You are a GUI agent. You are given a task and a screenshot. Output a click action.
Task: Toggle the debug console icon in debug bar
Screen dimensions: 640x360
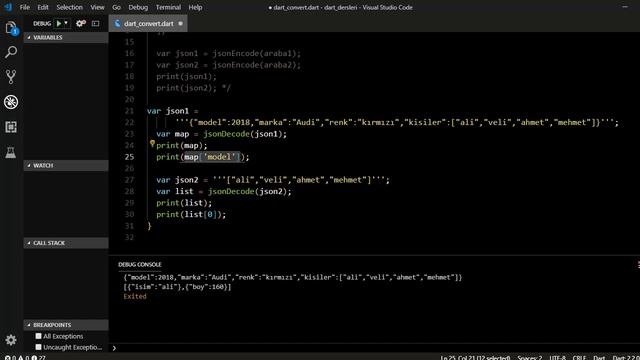click(x=96, y=24)
